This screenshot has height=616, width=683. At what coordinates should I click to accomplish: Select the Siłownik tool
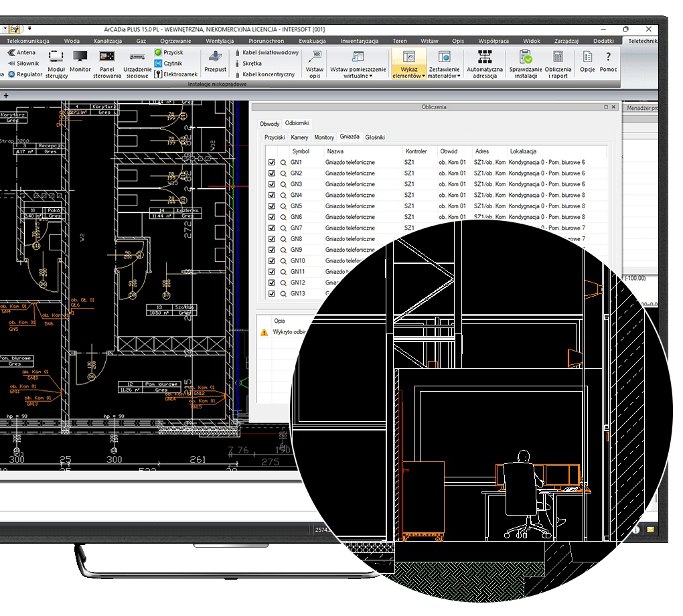(x=23, y=63)
